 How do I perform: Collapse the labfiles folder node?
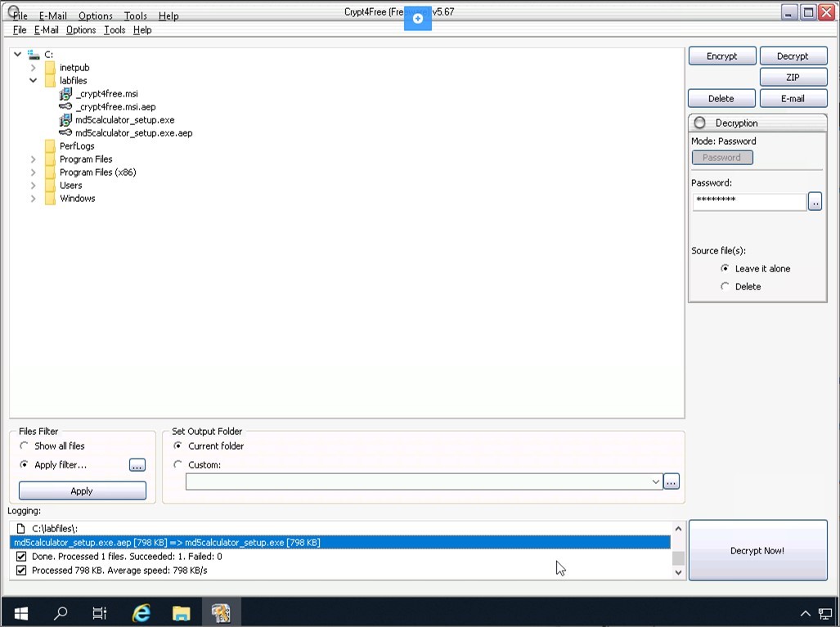click(34, 81)
